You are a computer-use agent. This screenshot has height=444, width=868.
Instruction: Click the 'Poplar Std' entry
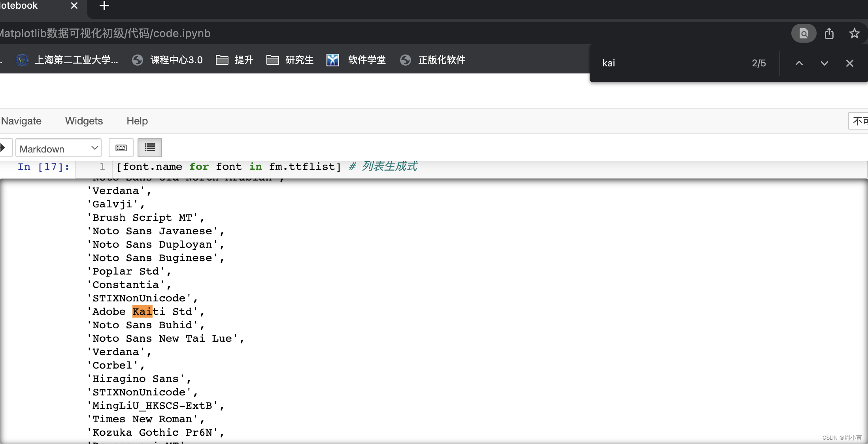coord(129,271)
